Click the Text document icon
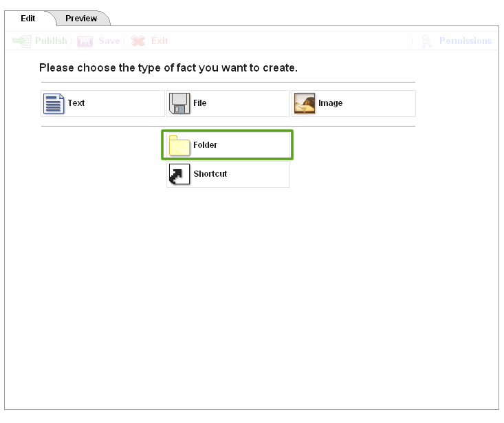This screenshot has width=504, height=423. pyautogui.click(x=54, y=103)
